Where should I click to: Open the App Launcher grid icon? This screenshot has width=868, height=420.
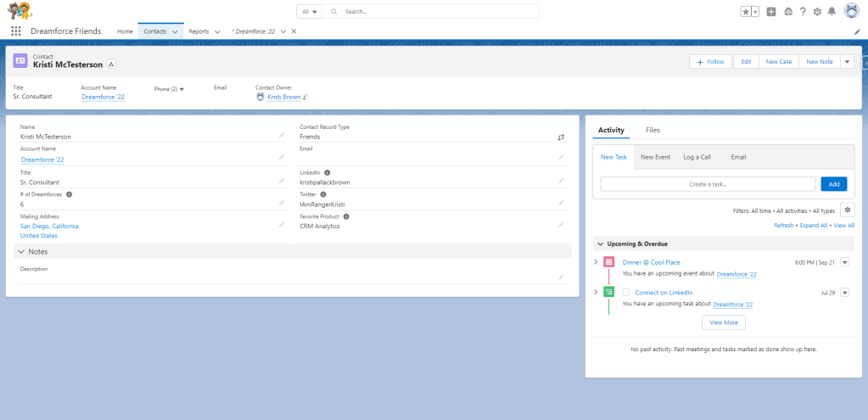[15, 31]
